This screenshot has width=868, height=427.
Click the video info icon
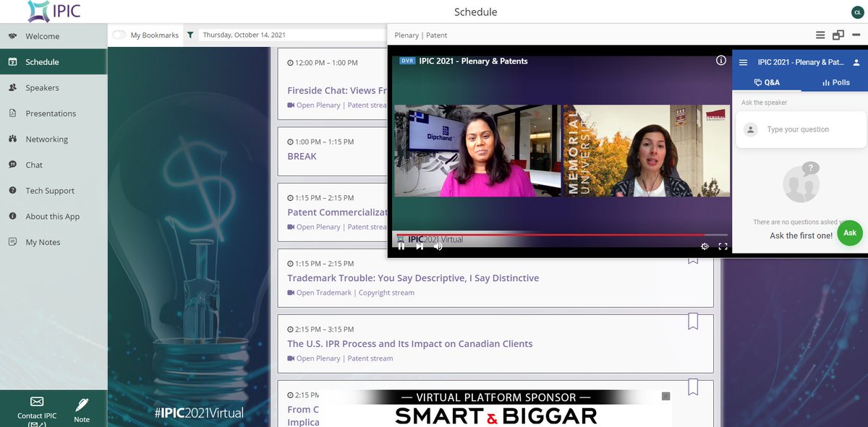(721, 61)
